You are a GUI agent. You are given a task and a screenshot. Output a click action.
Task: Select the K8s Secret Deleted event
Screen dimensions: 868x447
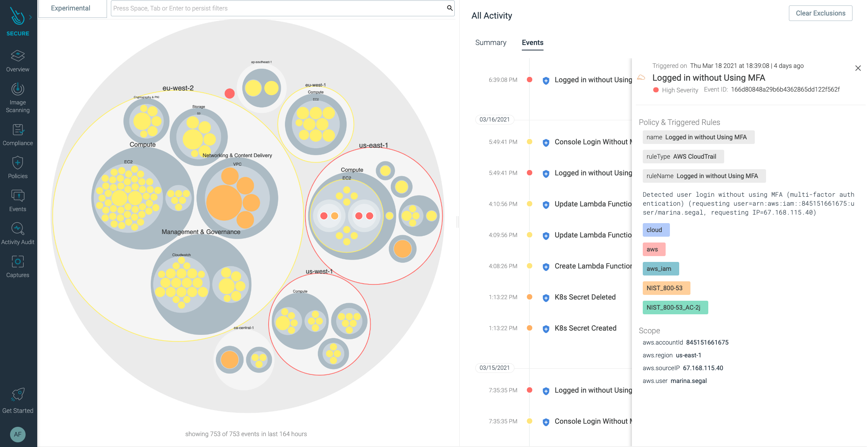585,297
